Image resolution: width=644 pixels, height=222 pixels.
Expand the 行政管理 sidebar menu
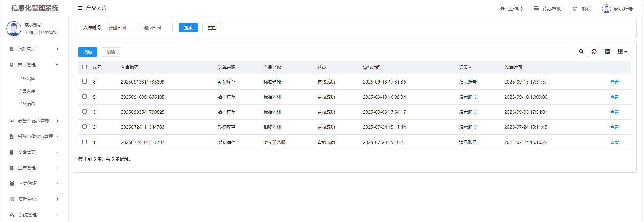pyautogui.click(x=34, y=49)
